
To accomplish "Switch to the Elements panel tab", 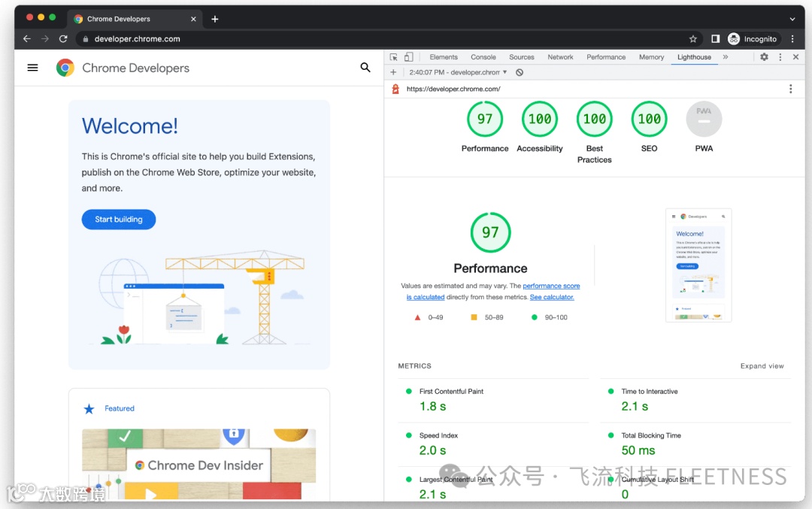I will pos(444,57).
